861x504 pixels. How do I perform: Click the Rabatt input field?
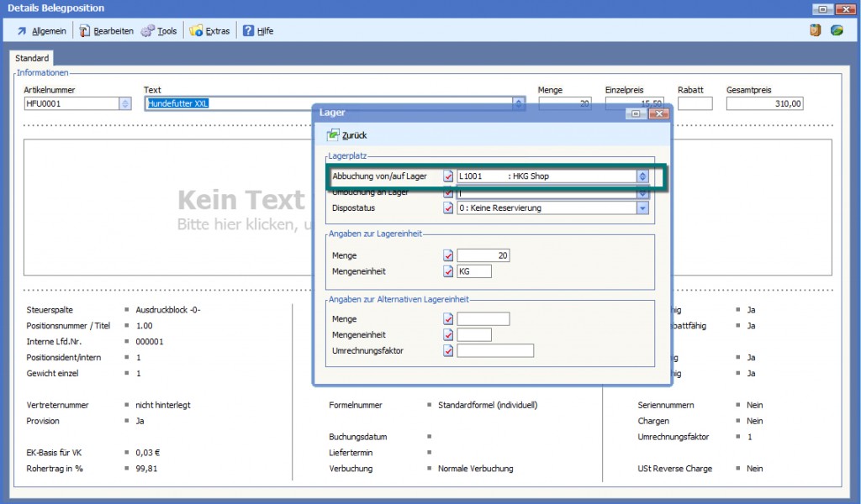coord(695,104)
